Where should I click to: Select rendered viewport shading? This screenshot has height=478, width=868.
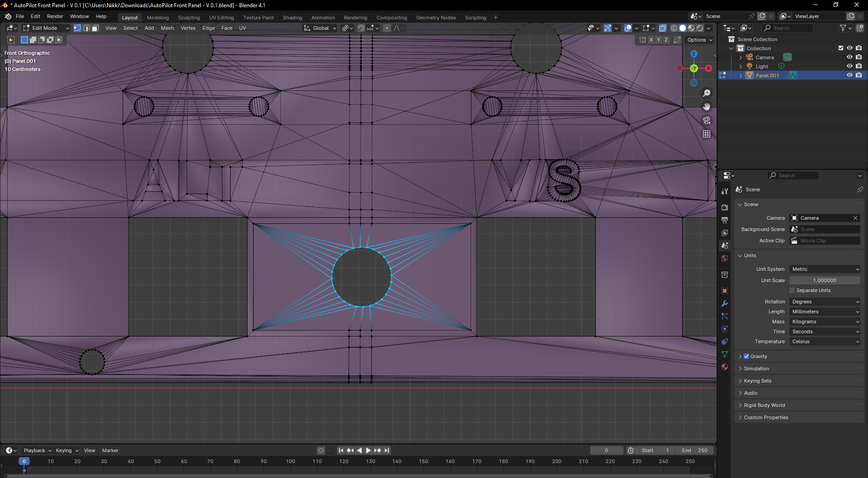[700, 28]
